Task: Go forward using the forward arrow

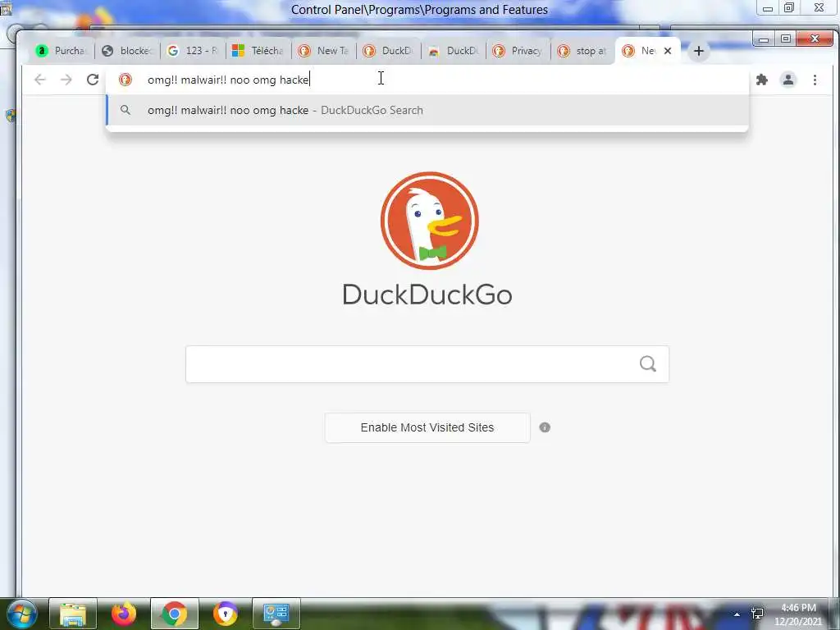Action: (66, 80)
